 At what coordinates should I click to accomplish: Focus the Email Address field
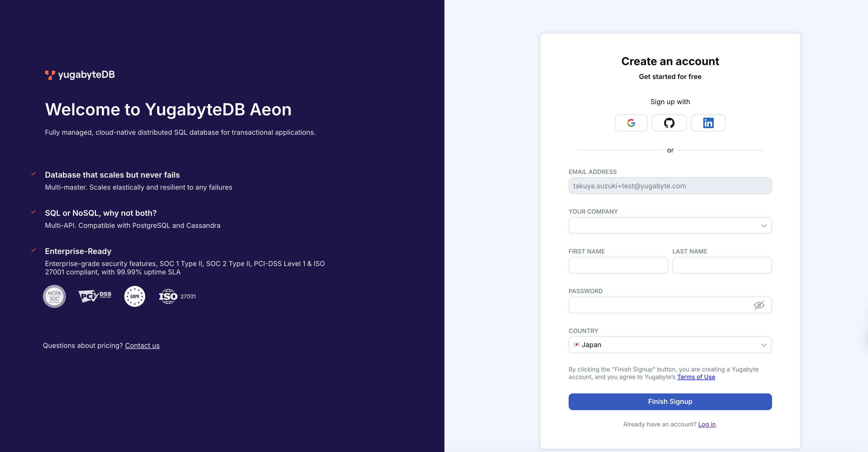(670, 186)
